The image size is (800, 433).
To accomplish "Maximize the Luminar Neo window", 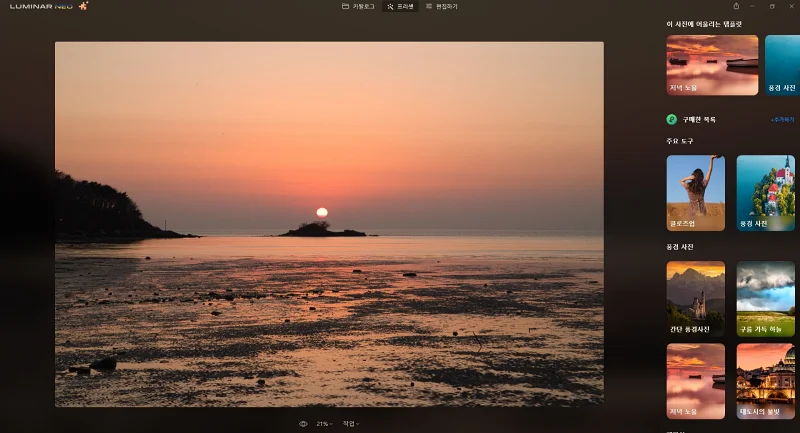I will (772, 6).
